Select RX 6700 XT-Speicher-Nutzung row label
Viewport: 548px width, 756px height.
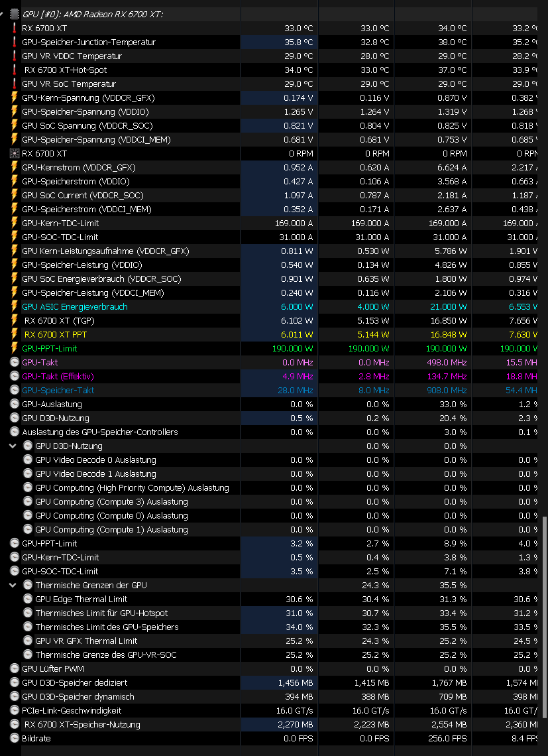coord(82,725)
